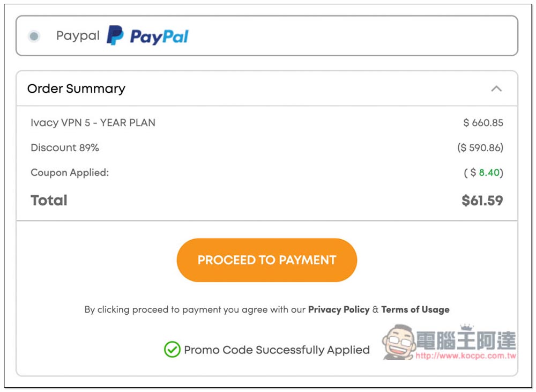
Task: Open the Terms of Usage link
Action: pos(415,309)
